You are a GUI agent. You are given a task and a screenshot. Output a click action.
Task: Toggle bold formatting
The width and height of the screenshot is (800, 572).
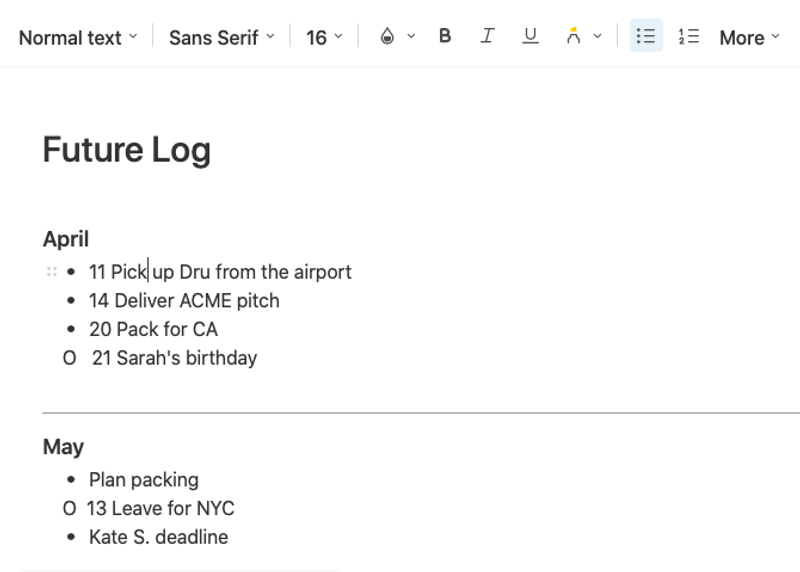click(x=445, y=37)
